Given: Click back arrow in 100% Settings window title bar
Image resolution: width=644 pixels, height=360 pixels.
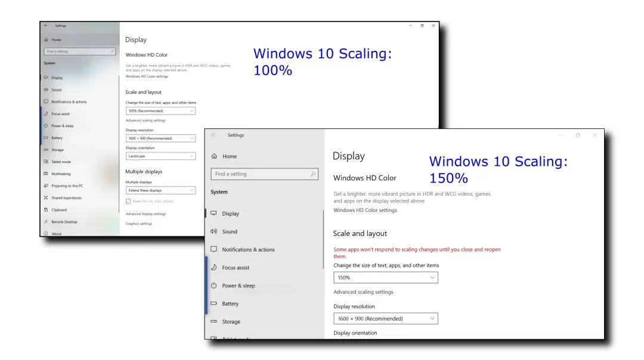Looking at the screenshot, I should point(46,26).
